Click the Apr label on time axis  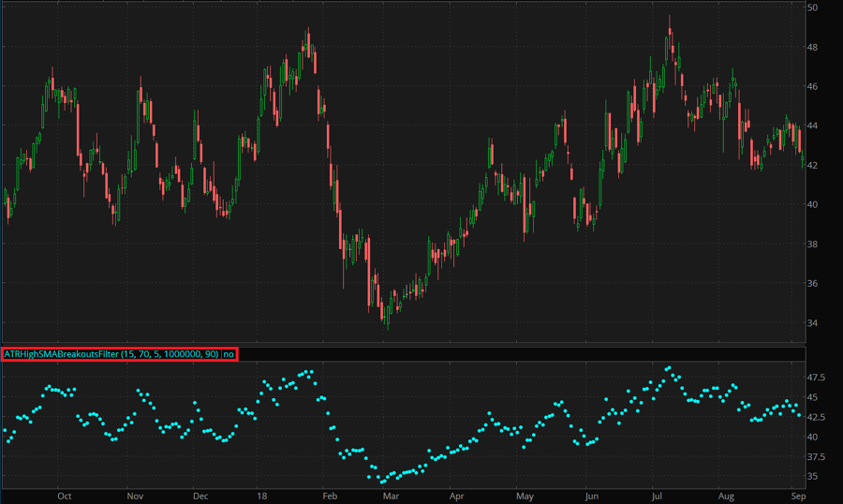tap(456, 494)
